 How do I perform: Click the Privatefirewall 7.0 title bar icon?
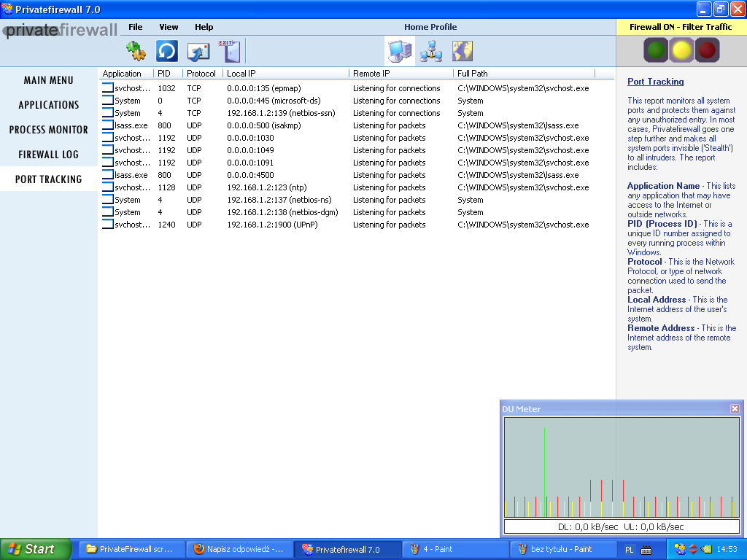(x=7, y=9)
